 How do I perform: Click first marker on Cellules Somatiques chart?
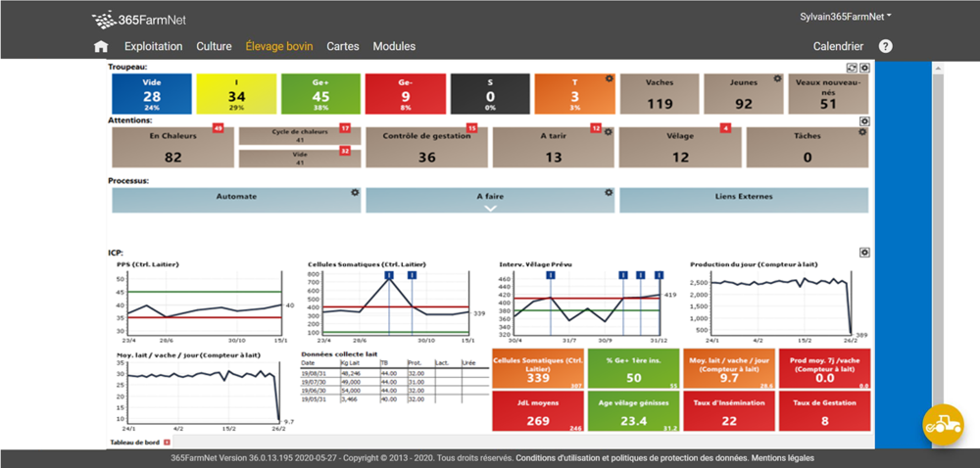tap(389, 276)
